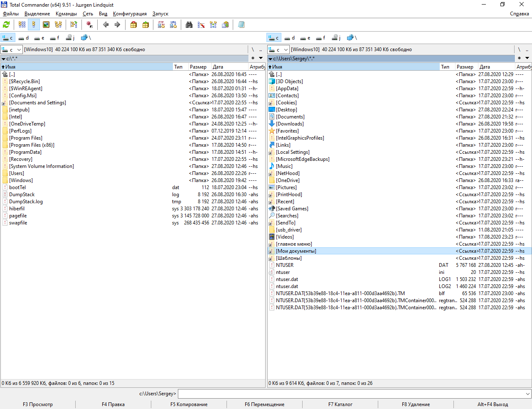Sort right panel by Дата column
This screenshot has width=532, height=409.
(x=496, y=67)
